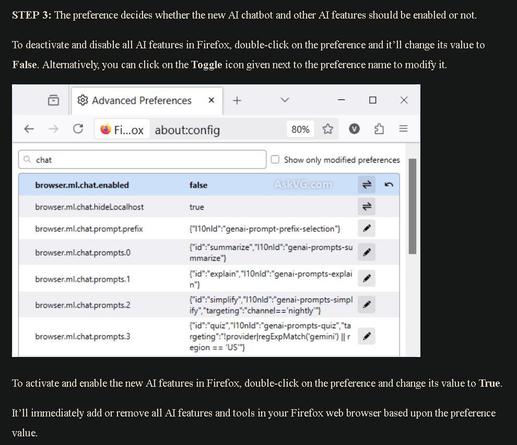Open a new tab with plus icon
This screenshot has height=445, width=517.
(x=237, y=100)
